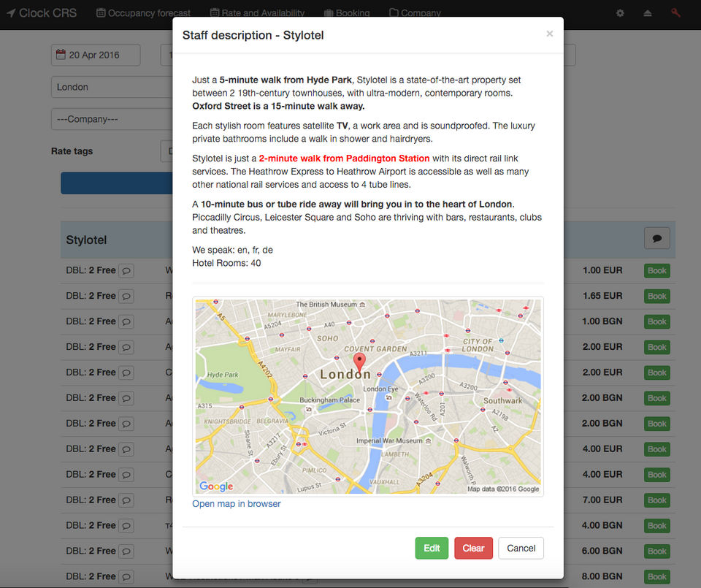Image resolution: width=701 pixels, height=588 pixels.
Task: Open Stylotel header speech bubble button
Action: [656, 238]
